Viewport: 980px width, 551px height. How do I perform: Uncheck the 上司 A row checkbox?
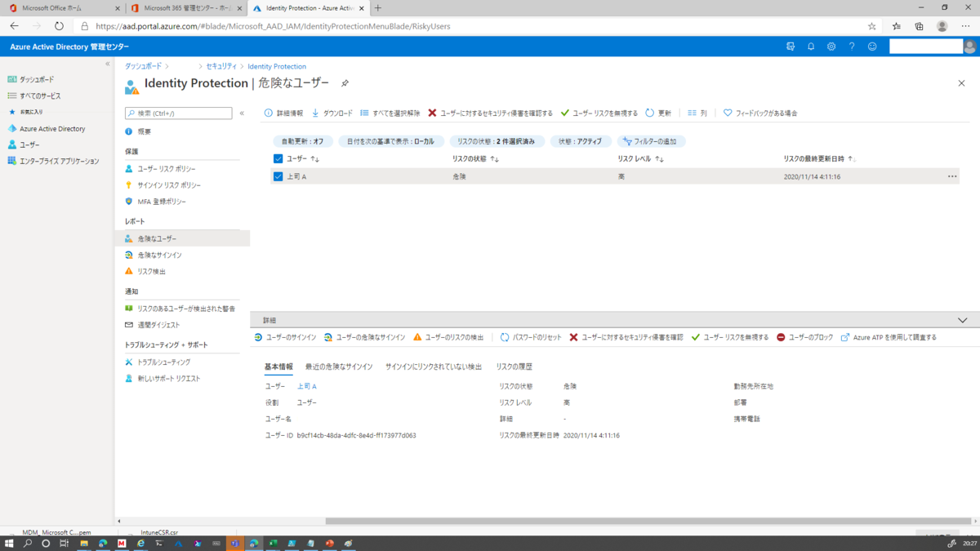pos(278,176)
